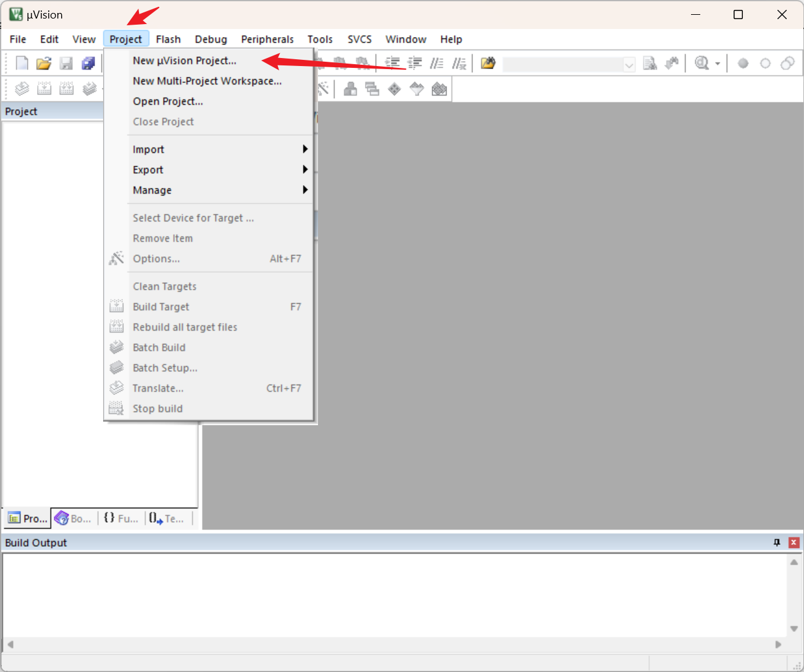Pin the Build Output panel
Screen dimensions: 804x672
point(777,542)
